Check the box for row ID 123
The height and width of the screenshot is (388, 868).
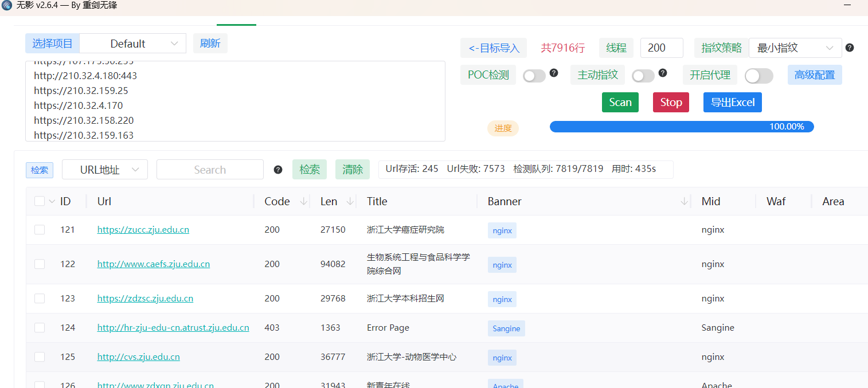click(x=40, y=299)
